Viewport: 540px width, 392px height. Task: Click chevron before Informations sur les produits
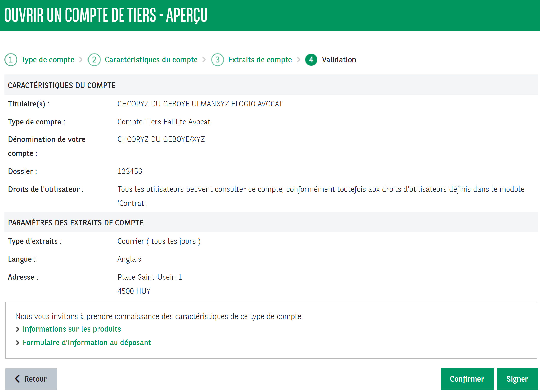[x=17, y=329]
